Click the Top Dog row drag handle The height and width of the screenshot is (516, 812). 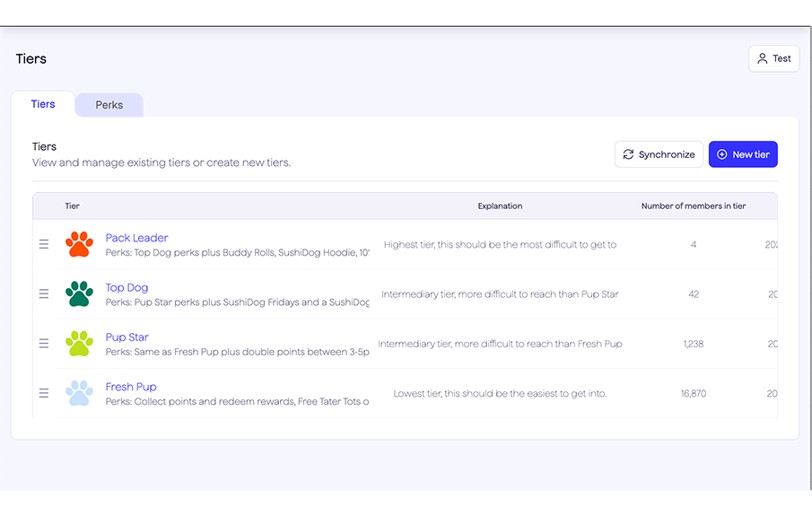[44, 293]
